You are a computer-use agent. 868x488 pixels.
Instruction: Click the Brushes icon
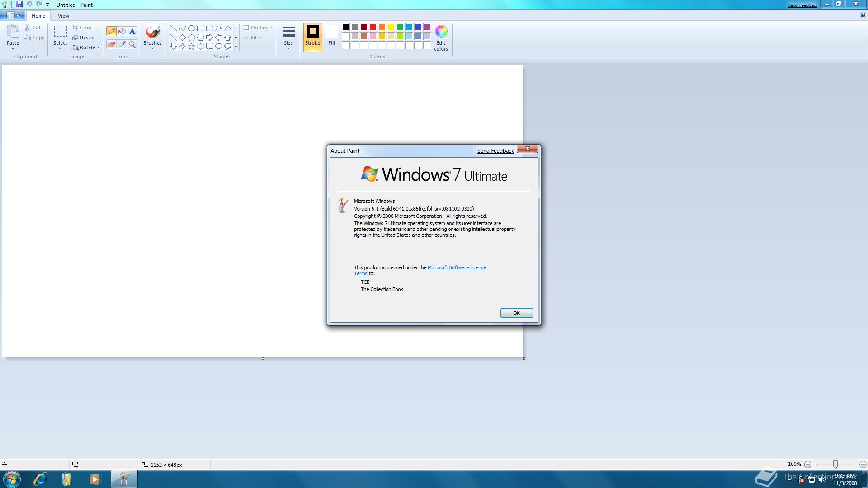coord(152,32)
